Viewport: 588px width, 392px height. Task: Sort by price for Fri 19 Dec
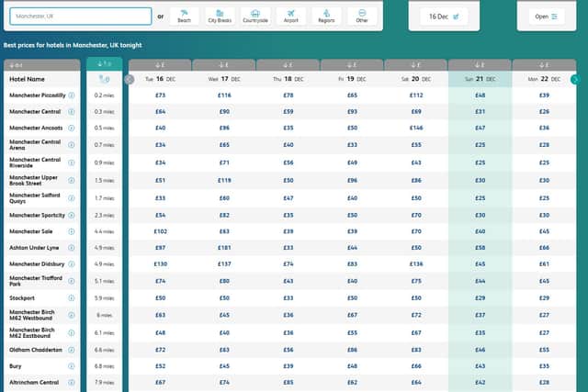pos(352,65)
